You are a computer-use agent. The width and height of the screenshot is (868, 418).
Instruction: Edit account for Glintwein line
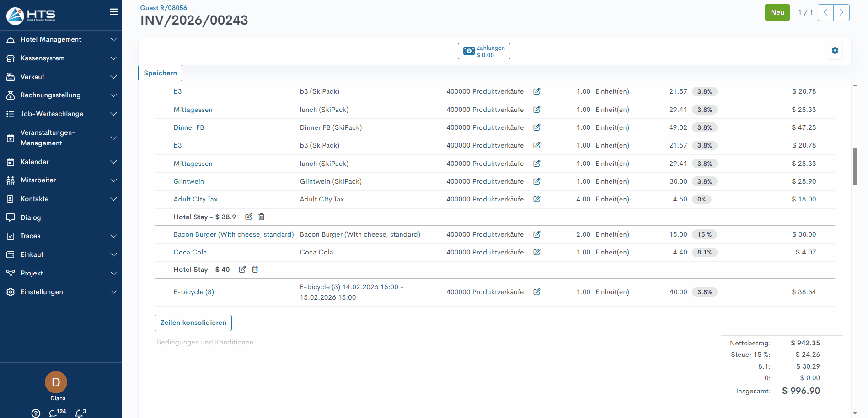tap(536, 181)
